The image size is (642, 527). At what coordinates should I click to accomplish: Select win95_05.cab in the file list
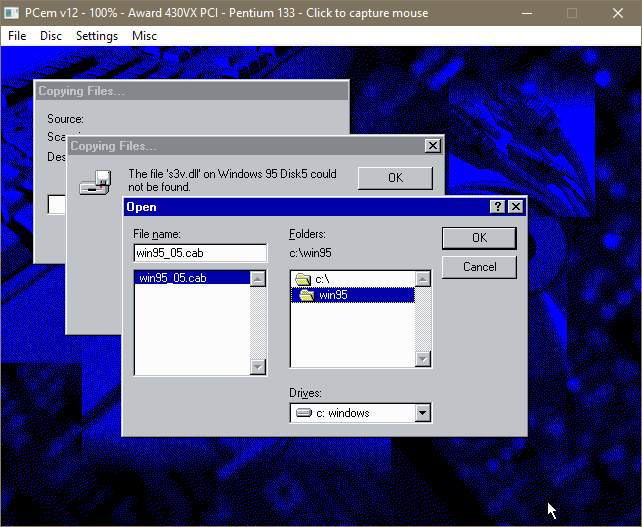pyautogui.click(x=192, y=278)
